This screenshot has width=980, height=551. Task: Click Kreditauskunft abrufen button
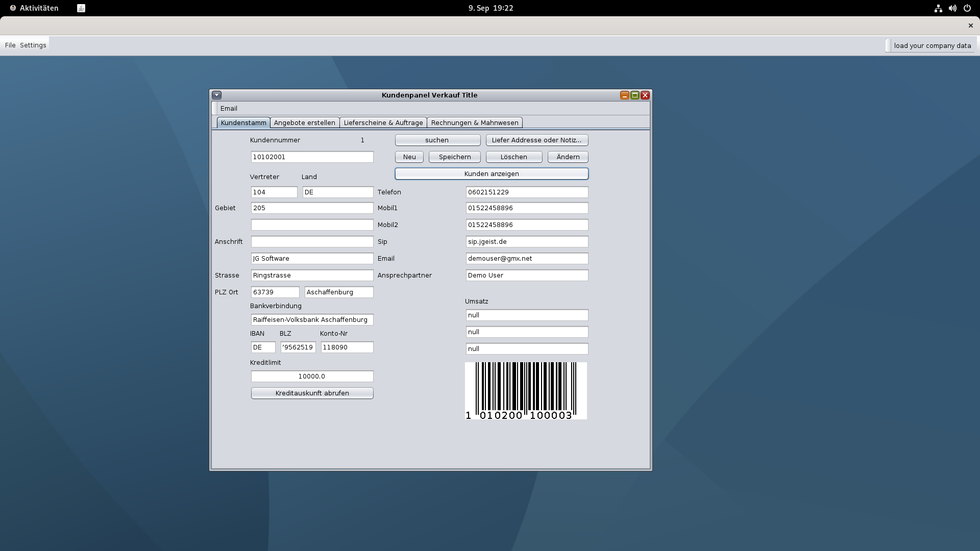tap(312, 393)
